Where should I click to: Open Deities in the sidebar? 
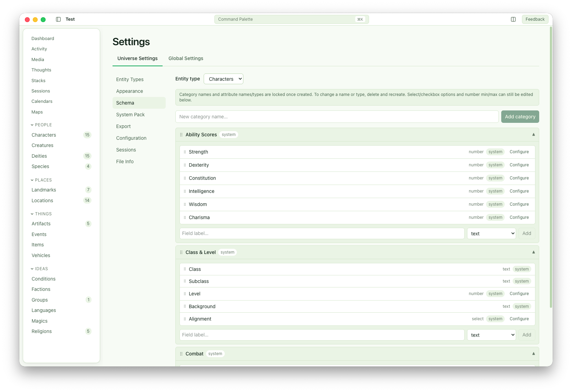(61, 156)
